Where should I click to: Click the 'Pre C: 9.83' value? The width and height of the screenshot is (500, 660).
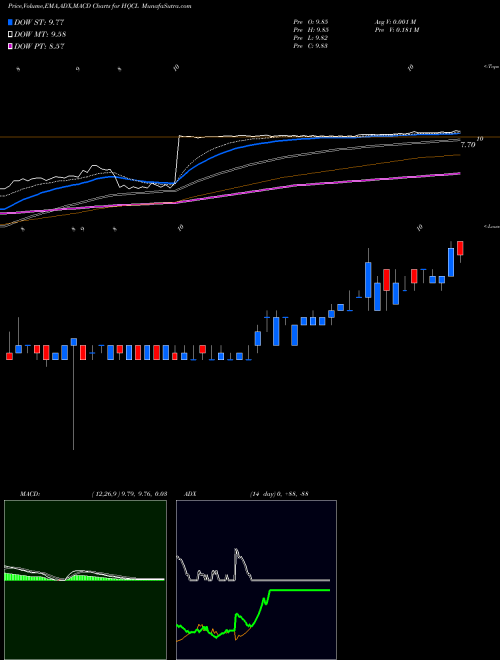311,46
